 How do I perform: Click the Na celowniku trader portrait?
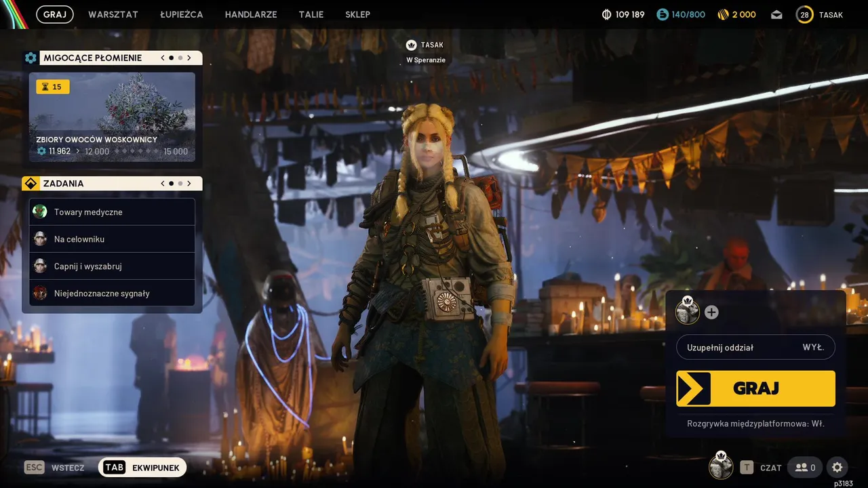click(40, 239)
